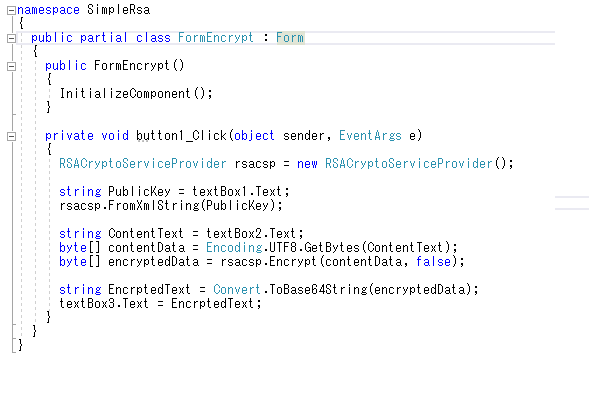Image resolution: width=589 pixels, height=403 pixels.
Task: Click 'contentData' in byte[] declaration
Action: (146, 248)
